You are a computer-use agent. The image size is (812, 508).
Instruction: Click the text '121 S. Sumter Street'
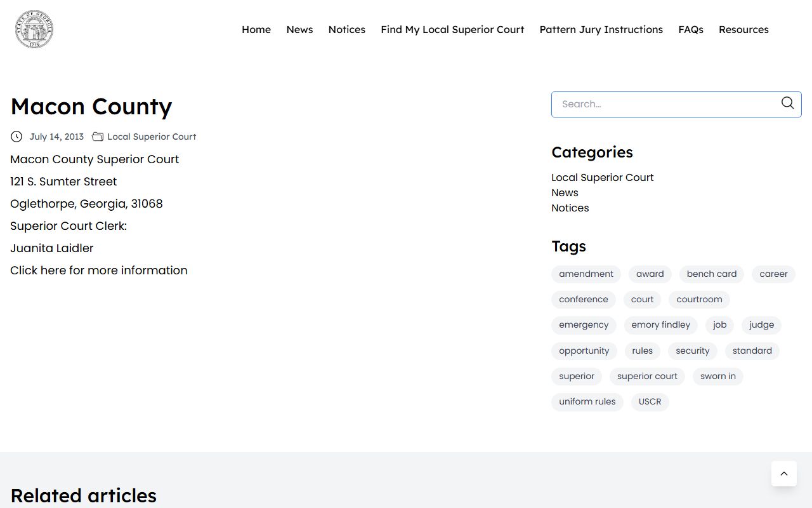(x=63, y=182)
